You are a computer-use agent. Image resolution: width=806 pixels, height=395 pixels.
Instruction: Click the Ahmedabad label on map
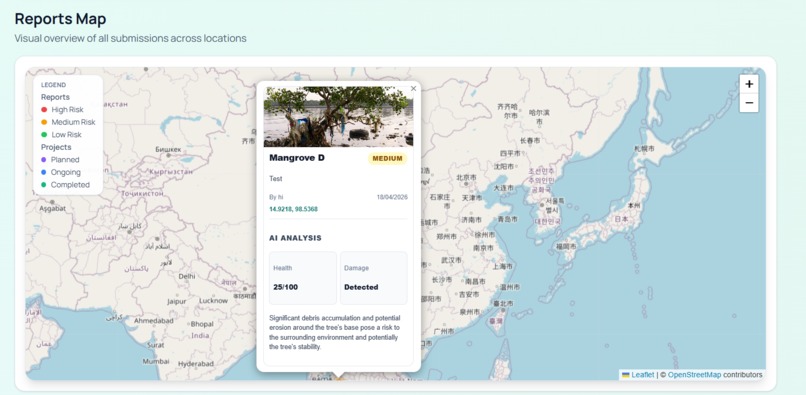pyautogui.click(x=154, y=320)
